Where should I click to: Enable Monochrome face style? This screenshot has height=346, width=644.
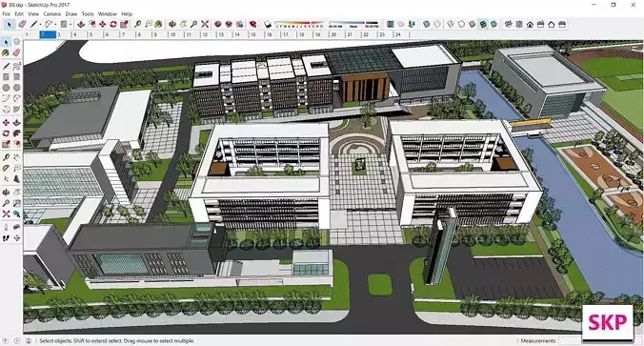coord(493,24)
